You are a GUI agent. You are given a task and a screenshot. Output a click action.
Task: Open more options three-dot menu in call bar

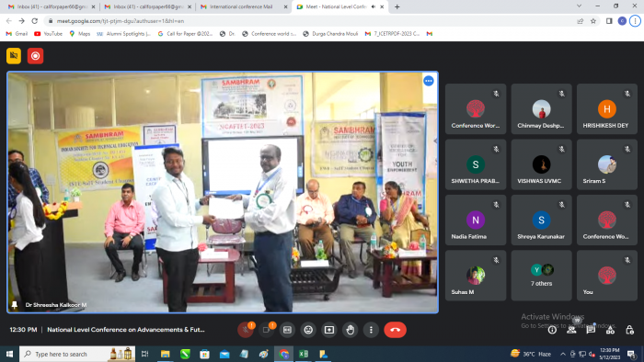(x=371, y=330)
